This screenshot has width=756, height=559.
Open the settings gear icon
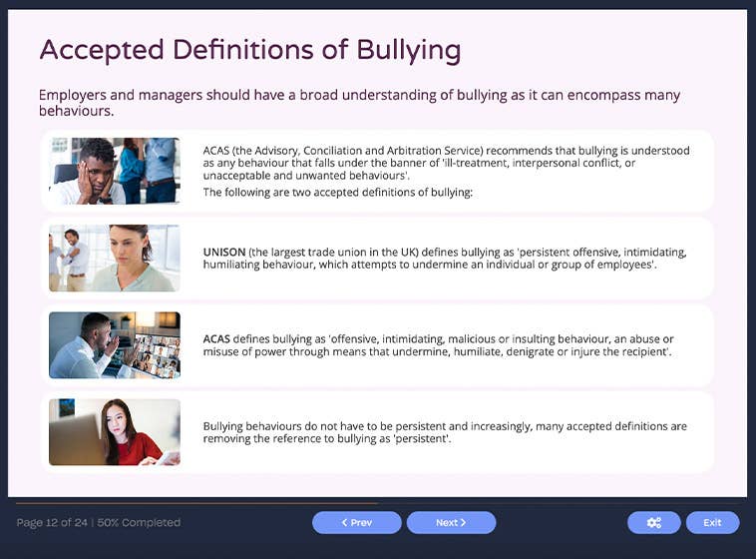pyautogui.click(x=653, y=522)
